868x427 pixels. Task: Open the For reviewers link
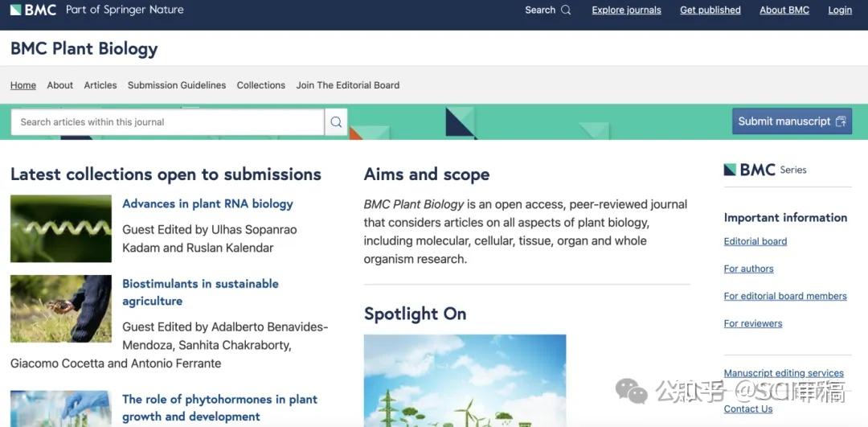pyautogui.click(x=753, y=323)
